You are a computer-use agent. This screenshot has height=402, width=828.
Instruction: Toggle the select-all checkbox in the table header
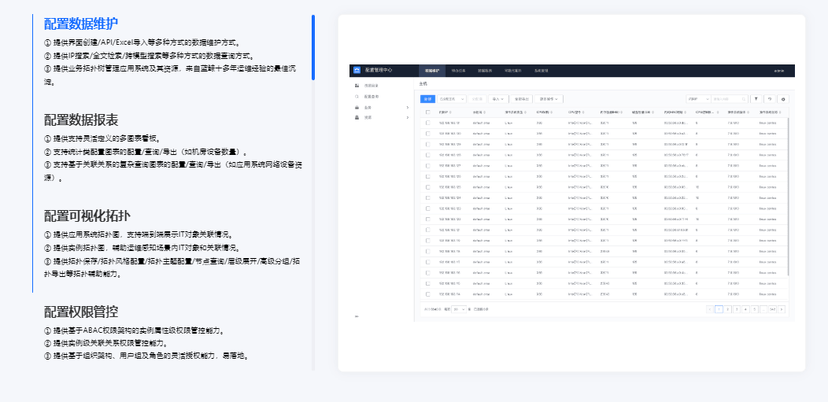[428, 112]
